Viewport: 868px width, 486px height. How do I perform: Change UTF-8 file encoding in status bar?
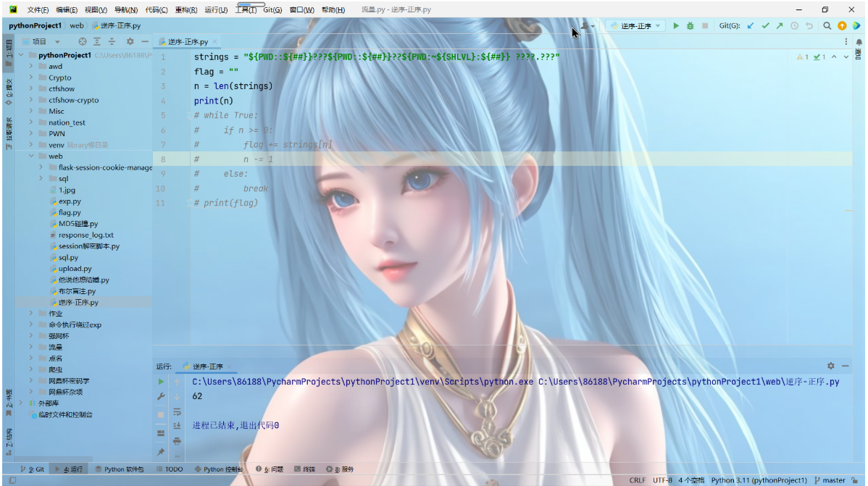pyautogui.click(x=662, y=480)
